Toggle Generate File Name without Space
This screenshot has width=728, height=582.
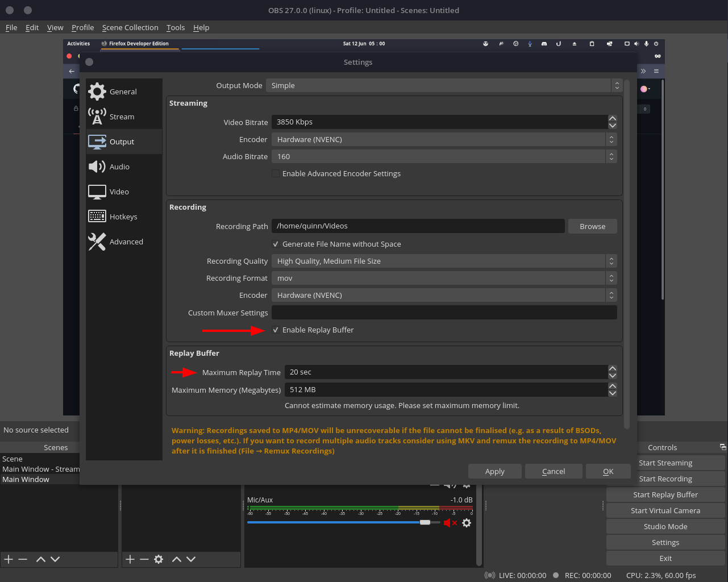click(x=276, y=244)
